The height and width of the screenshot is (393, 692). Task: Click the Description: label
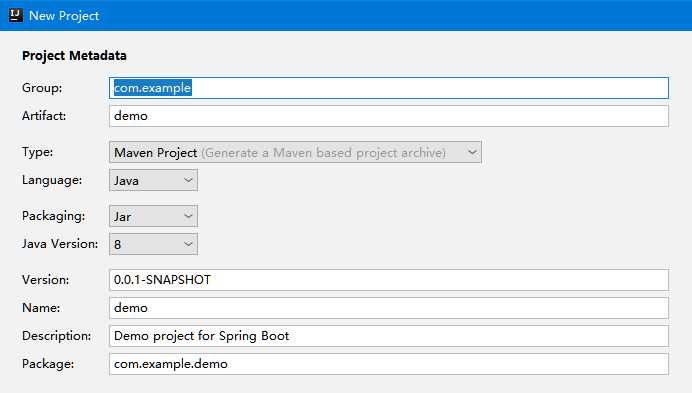coord(56,336)
